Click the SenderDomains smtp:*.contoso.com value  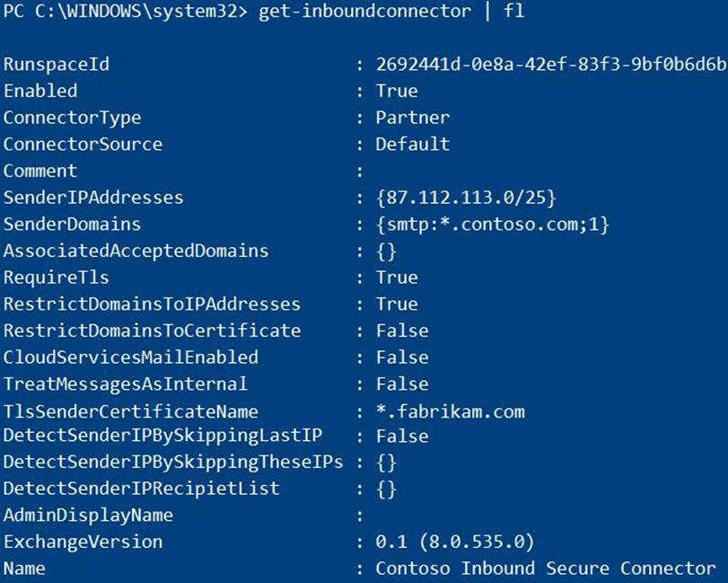[493, 224]
